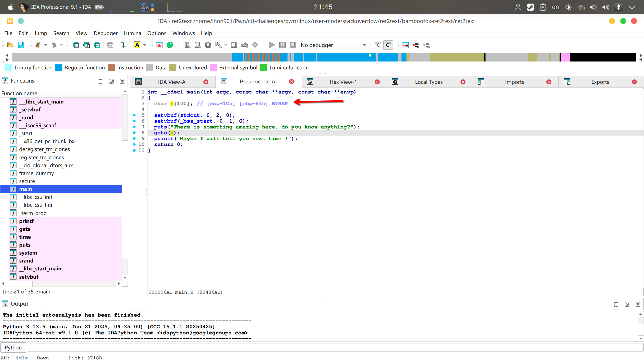Select the 'system' function entry
The height and width of the screenshot is (362, 644).
point(28,253)
